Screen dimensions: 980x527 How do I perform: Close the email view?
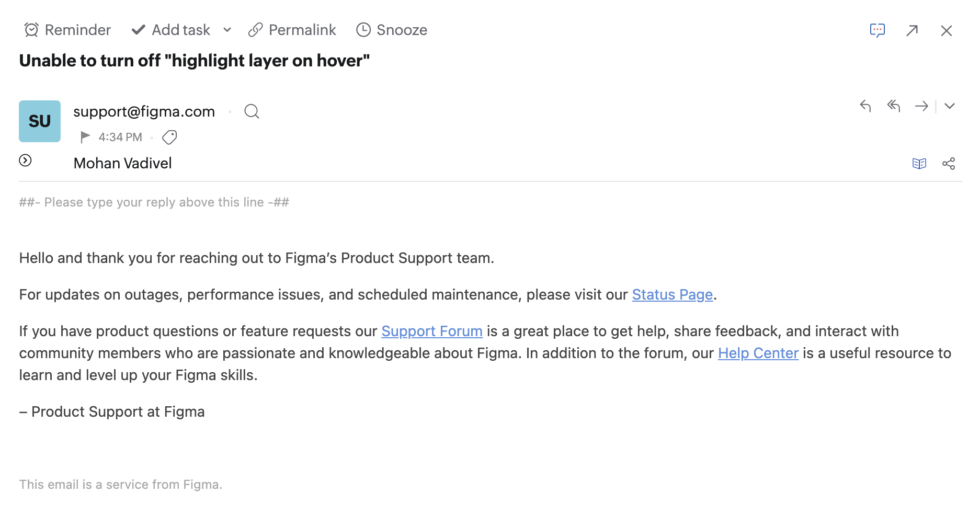(947, 30)
